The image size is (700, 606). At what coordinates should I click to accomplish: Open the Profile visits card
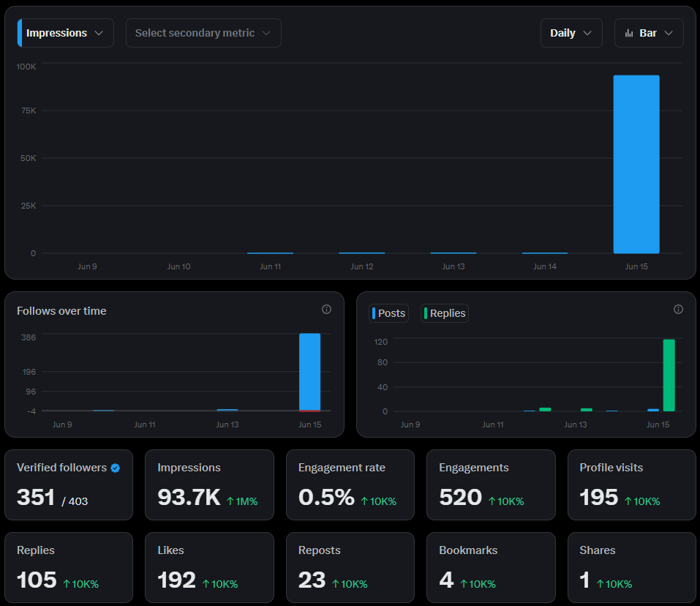632,485
